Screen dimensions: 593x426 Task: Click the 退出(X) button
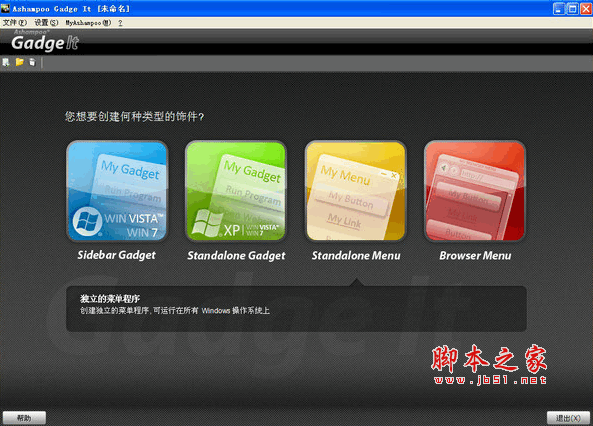pos(568,418)
